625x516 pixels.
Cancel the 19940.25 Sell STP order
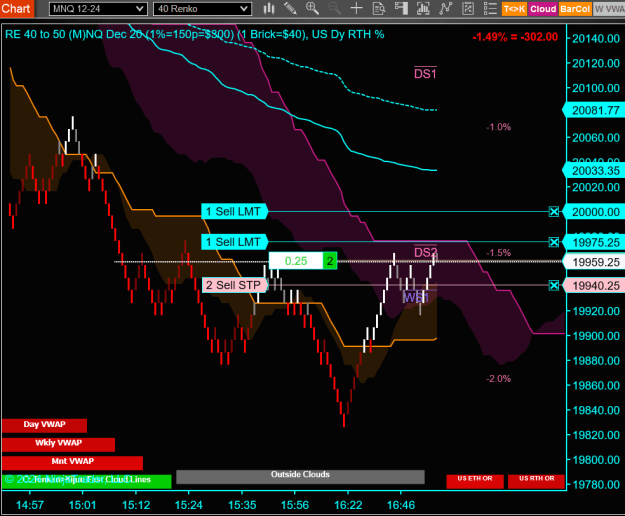pos(554,285)
